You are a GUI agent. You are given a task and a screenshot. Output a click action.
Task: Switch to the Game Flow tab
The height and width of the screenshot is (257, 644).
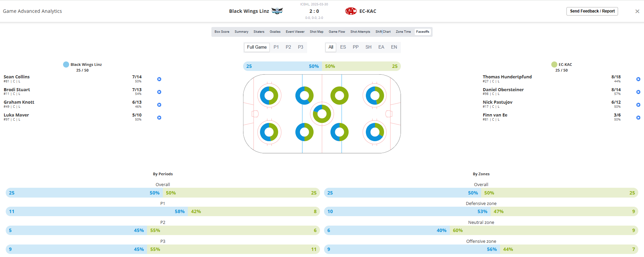tap(336, 32)
